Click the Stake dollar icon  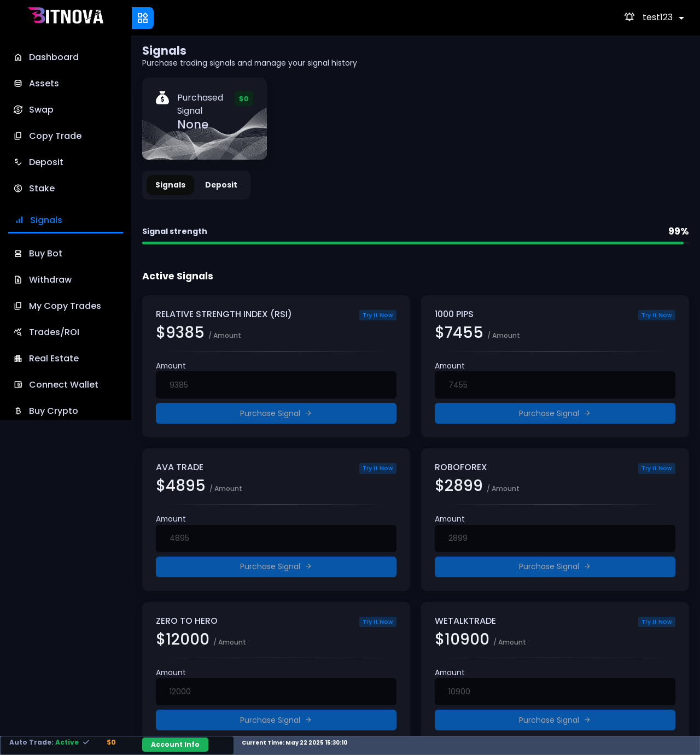[18, 189]
